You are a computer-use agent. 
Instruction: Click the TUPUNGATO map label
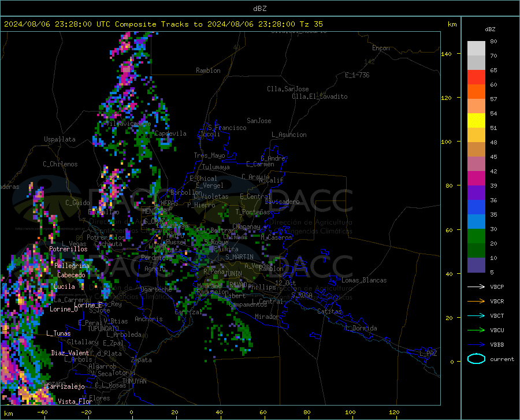point(103,329)
